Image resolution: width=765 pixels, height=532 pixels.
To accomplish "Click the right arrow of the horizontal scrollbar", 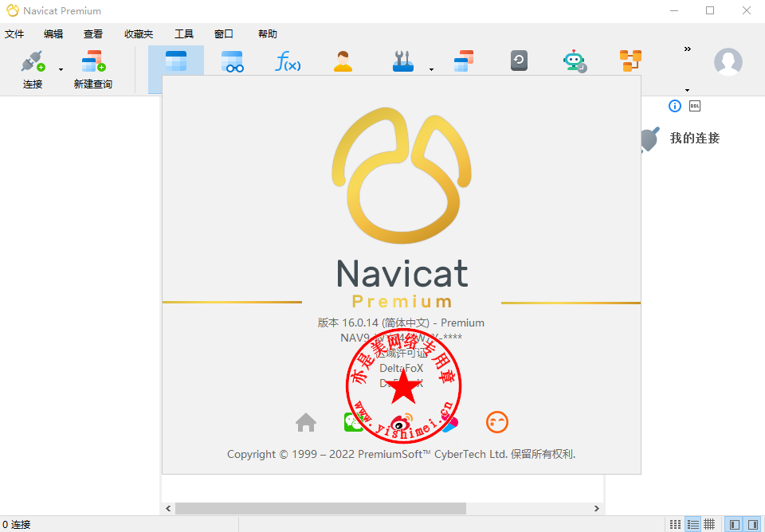I will [x=596, y=509].
